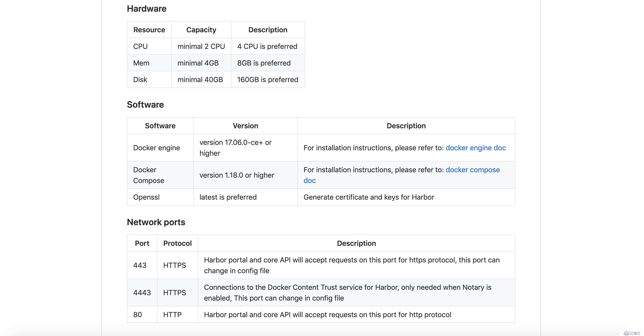
Task: Click the Disk resource cell
Action: 149,79
